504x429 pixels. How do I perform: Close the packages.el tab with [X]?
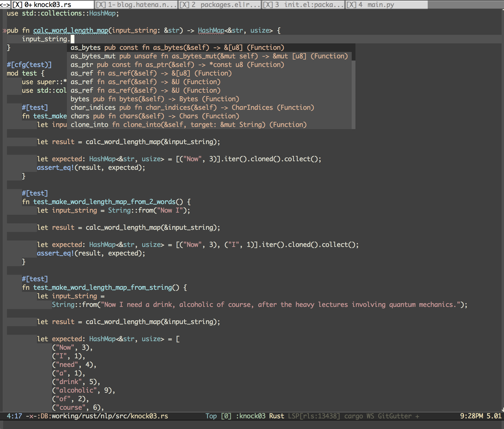(184, 5)
